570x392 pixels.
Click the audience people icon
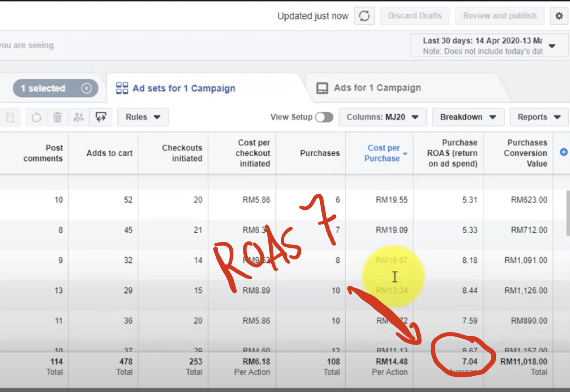click(x=78, y=117)
